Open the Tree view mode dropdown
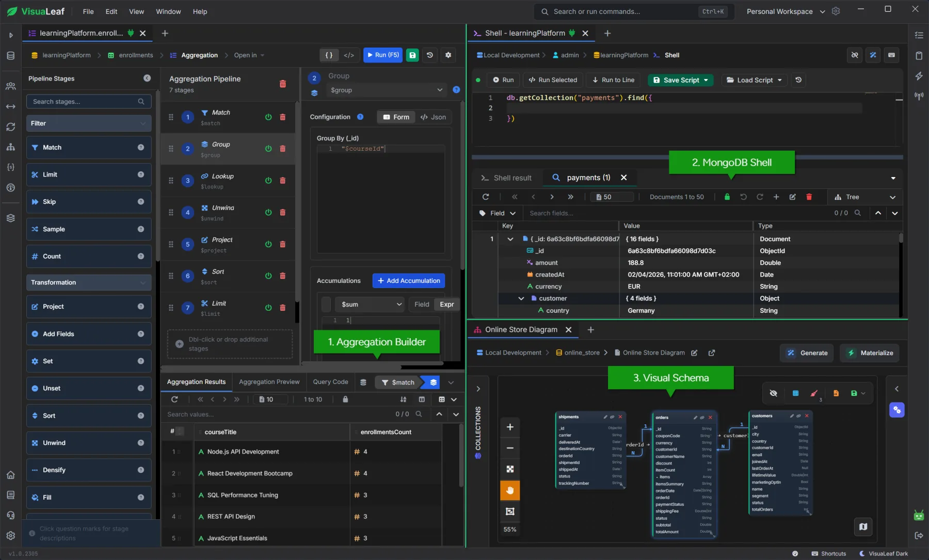The width and height of the screenshot is (929, 560). tap(866, 197)
